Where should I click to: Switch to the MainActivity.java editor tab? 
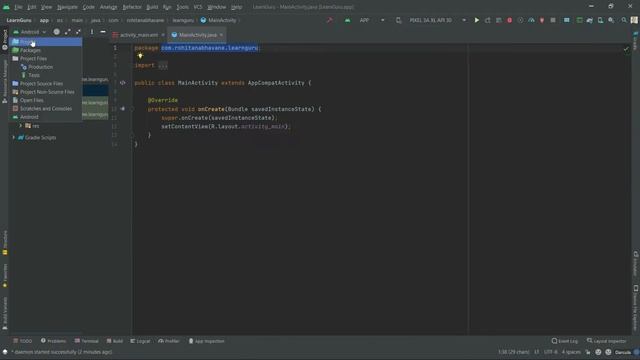(198, 35)
